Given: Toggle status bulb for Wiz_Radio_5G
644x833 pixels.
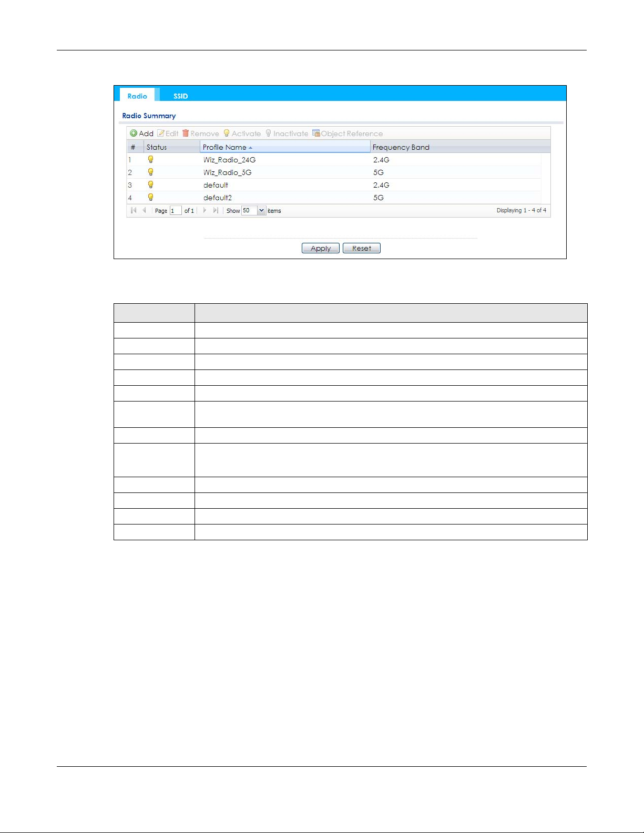Looking at the screenshot, I should 150,172.
